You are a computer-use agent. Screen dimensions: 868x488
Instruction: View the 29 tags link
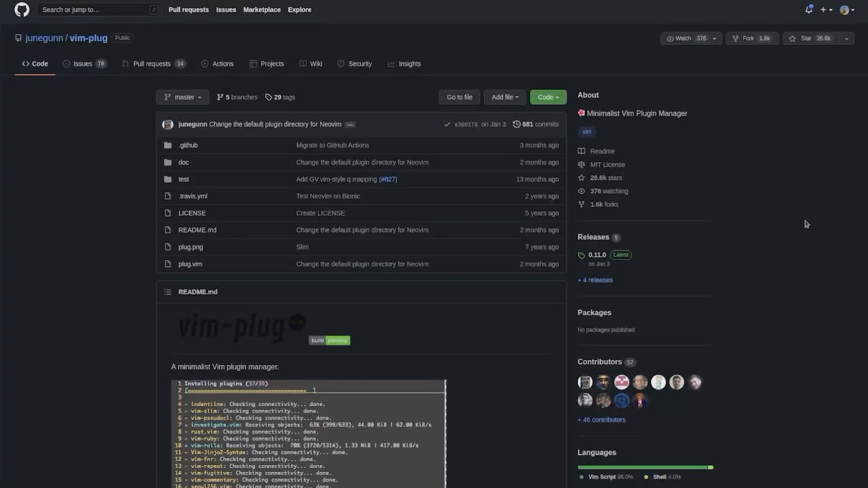pos(280,97)
